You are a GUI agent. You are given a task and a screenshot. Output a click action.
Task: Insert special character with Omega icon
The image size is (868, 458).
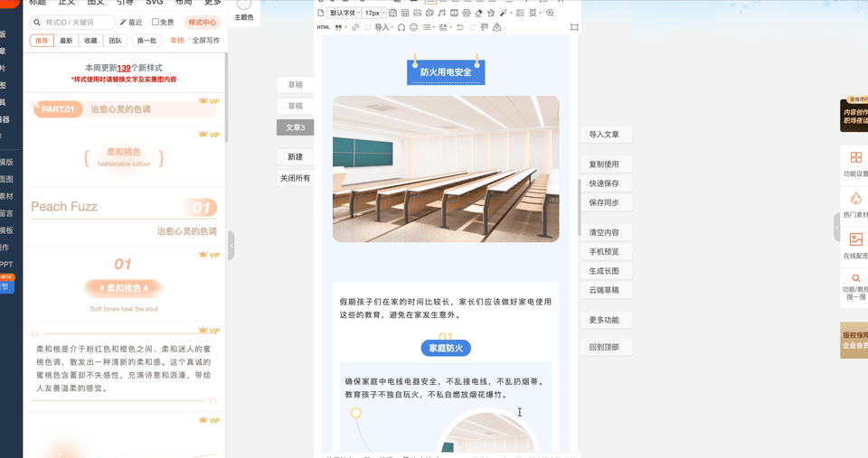(x=401, y=27)
